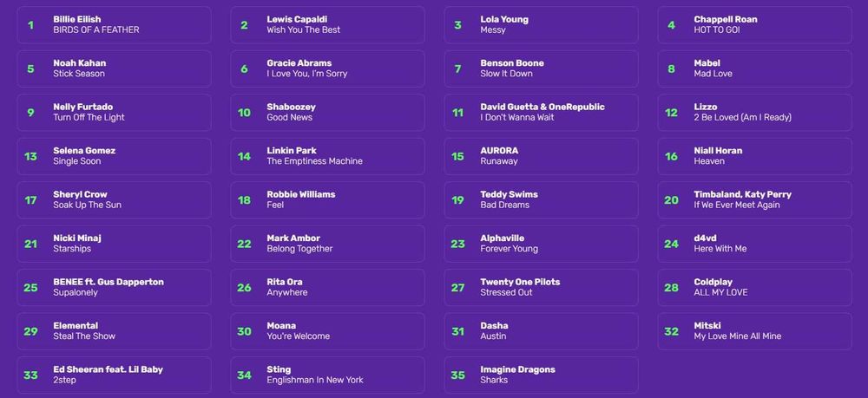
Task: Click Coldplay ALL MY LOVE entry
Action: (x=754, y=287)
